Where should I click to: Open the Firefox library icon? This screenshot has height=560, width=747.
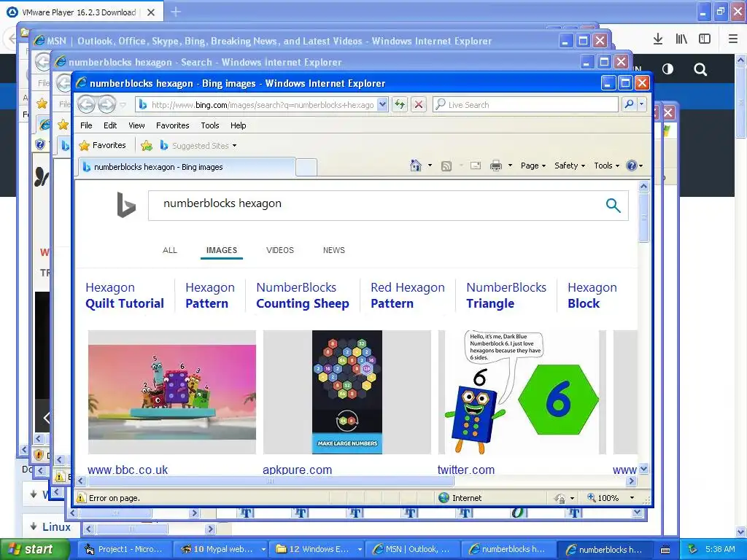[x=681, y=39]
